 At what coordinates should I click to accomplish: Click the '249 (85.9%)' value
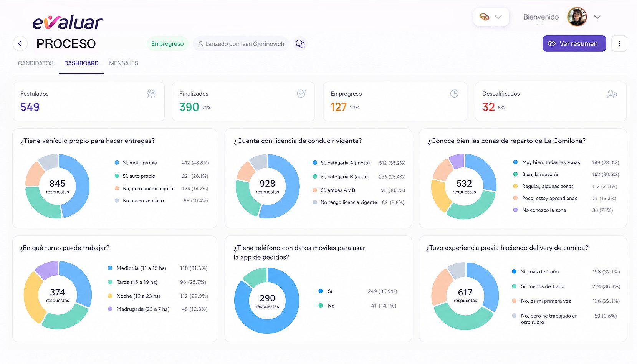point(382,291)
